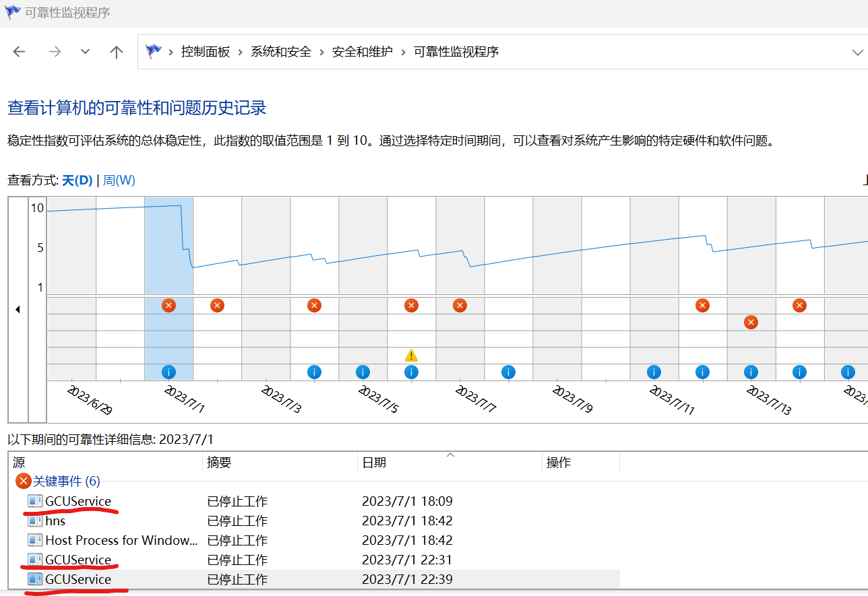Click information icon on 2023/7/14
The height and width of the screenshot is (596, 868).
point(799,372)
